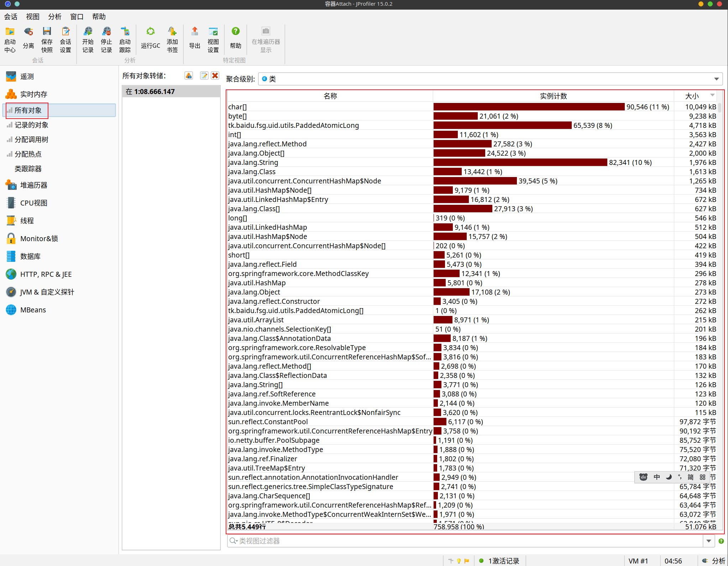Click the 实例计数 column header
Image resolution: width=728 pixels, height=566 pixels.
click(553, 96)
